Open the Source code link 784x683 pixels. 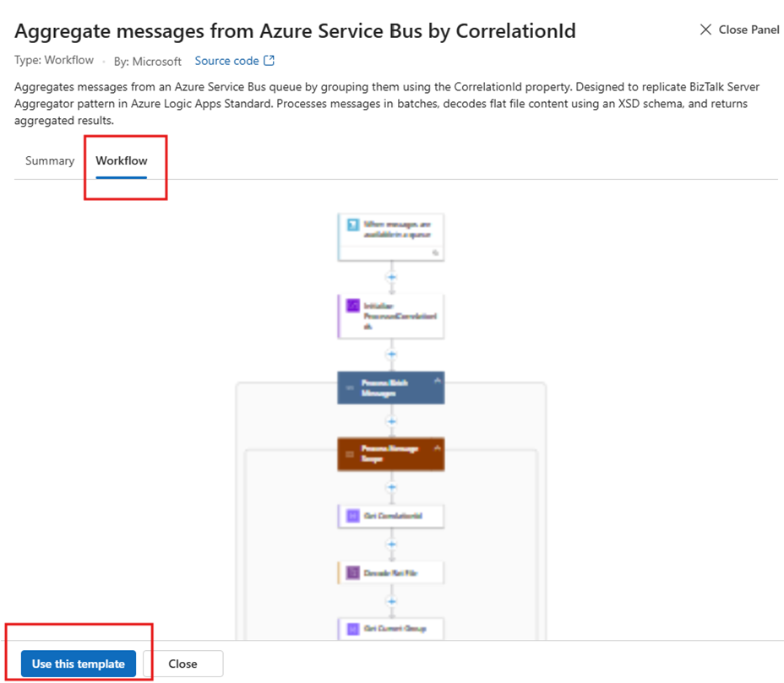(x=226, y=61)
